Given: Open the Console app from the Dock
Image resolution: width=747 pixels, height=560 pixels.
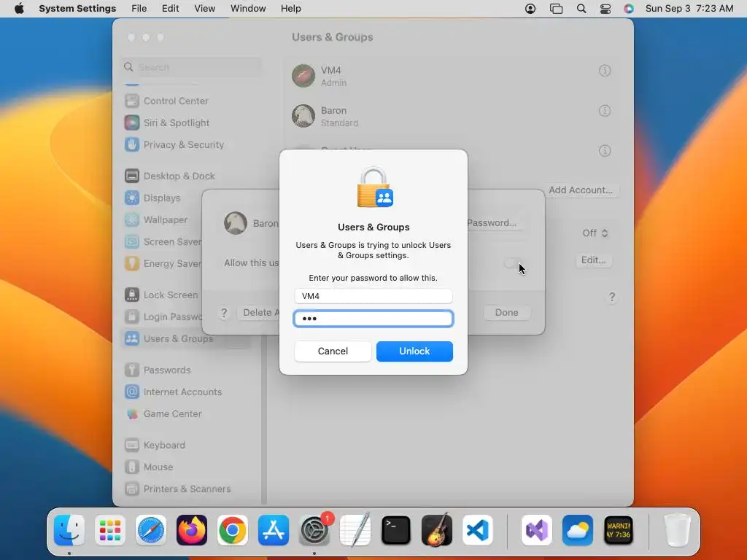Looking at the screenshot, I should [619, 530].
